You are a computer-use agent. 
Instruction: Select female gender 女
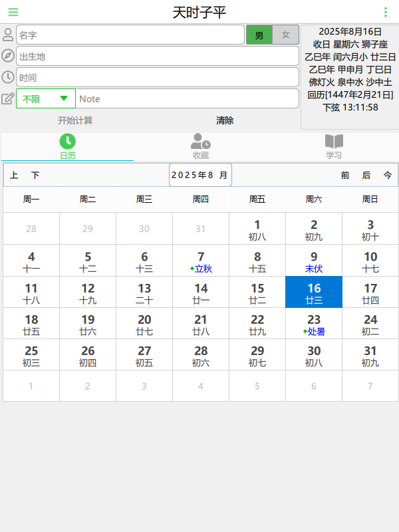[x=286, y=35]
